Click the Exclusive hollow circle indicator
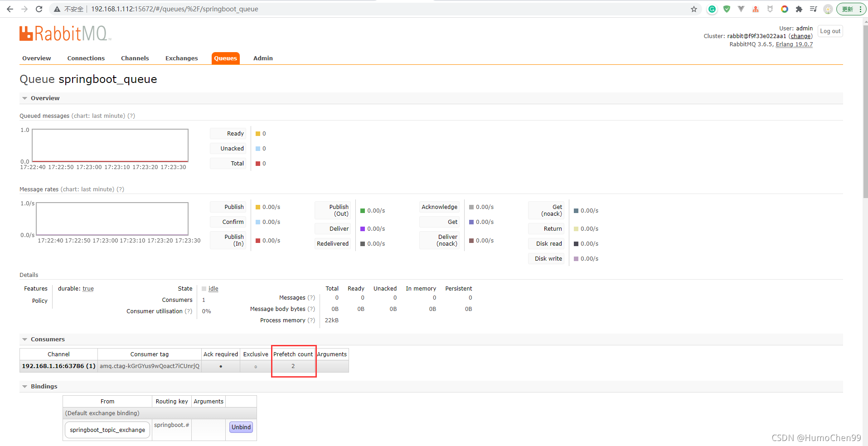This screenshot has height=446, width=868. click(256, 367)
